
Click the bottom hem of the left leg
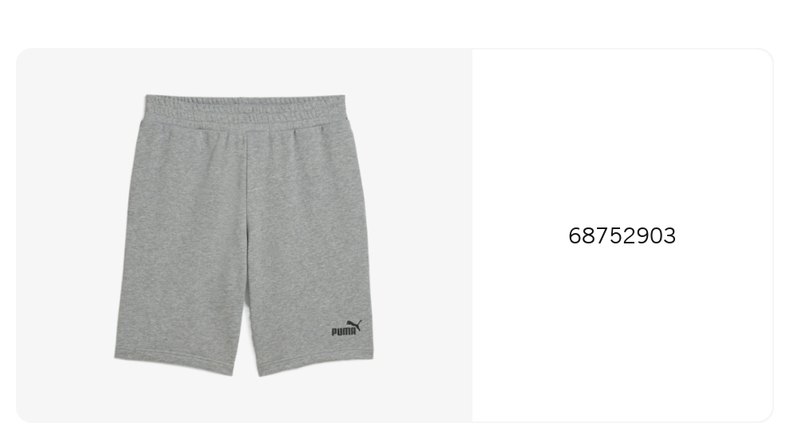click(x=174, y=362)
